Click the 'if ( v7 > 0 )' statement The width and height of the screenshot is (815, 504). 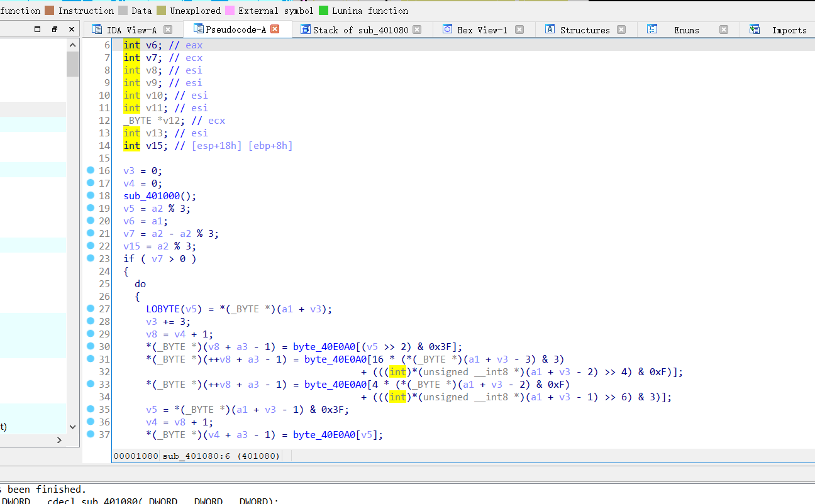160,258
